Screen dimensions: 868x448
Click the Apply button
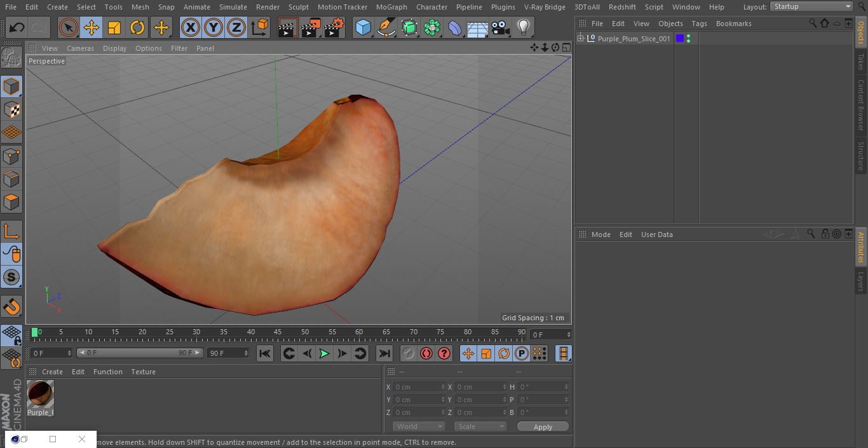[543, 426]
